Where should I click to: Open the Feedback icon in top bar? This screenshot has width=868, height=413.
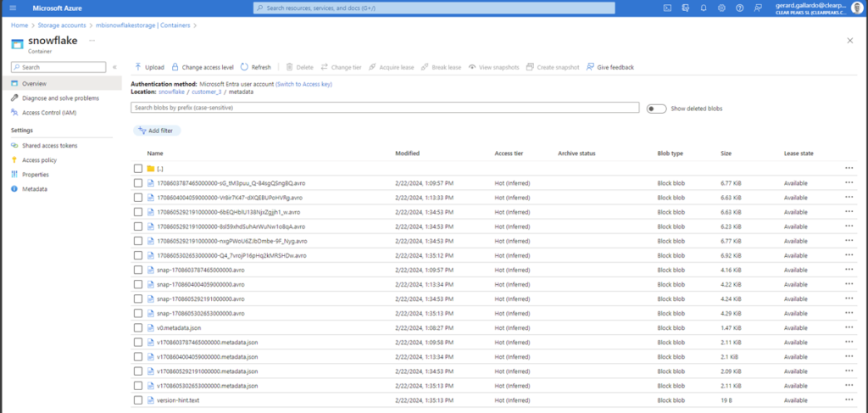(758, 8)
